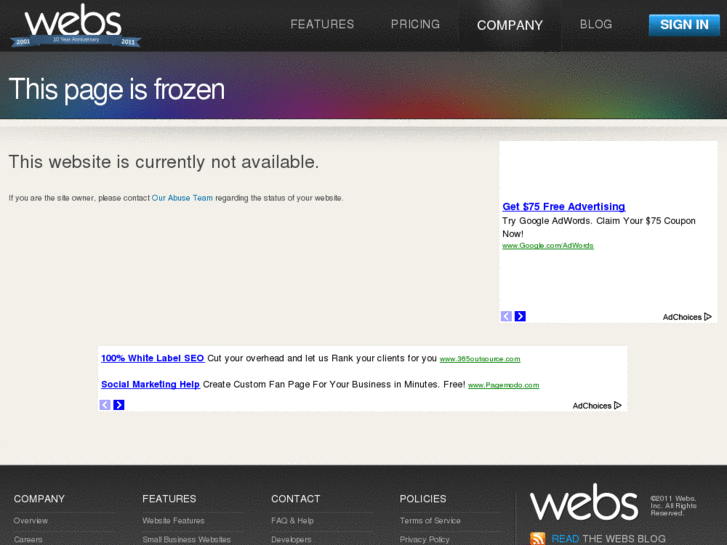The height and width of the screenshot is (545, 727).
Task: Open the footer Overview link
Action: pyautogui.click(x=31, y=521)
